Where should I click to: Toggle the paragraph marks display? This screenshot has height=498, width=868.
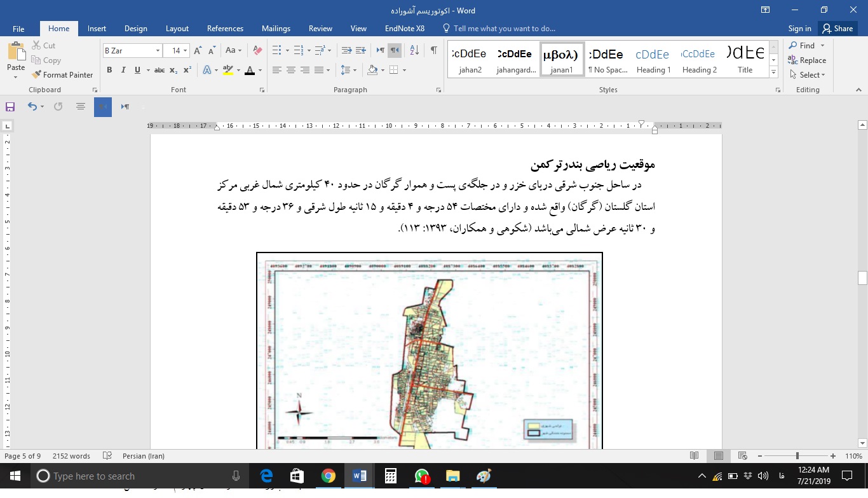pos(435,49)
